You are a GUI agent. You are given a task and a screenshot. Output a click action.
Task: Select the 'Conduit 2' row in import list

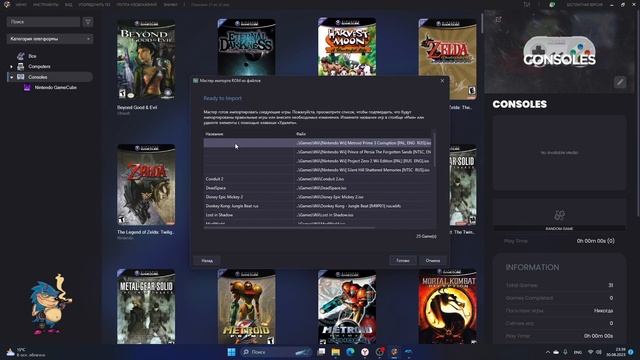tap(318, 179)
